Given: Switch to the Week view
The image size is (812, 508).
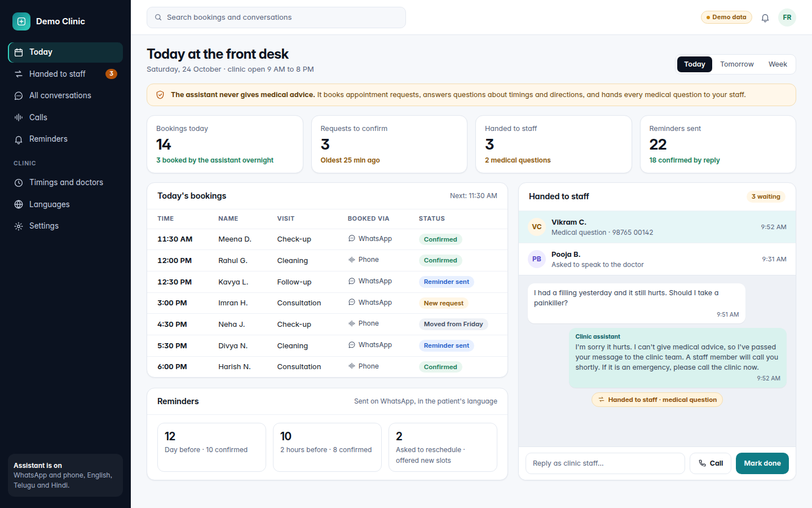Looking at the screenshot, I should click(x=778, y=64).
